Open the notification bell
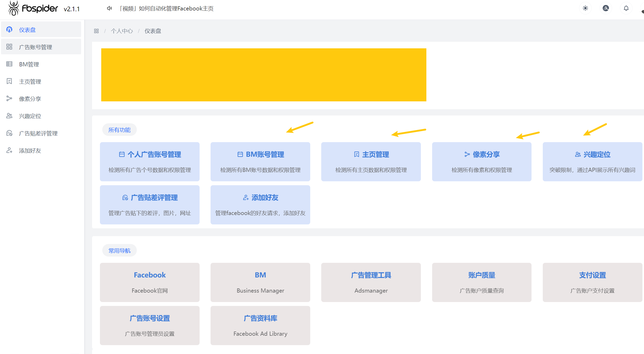Viewport: 644px width, 354px height. (626, 8)
